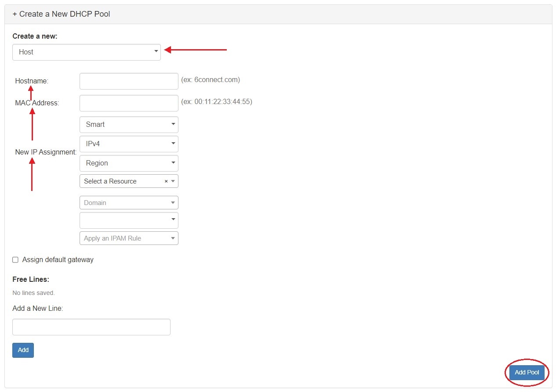Clear the Select a Resource field with ×
The height and width of the screenshot is (392, 556).
(x=166, y=181)
